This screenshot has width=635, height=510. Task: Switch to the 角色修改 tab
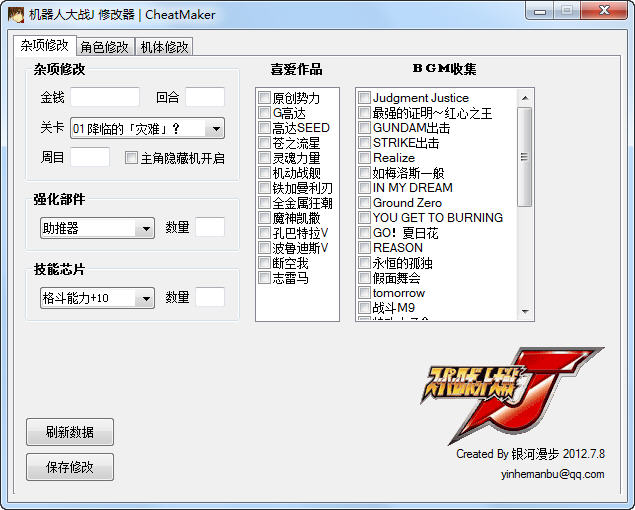tap(104, 47)
